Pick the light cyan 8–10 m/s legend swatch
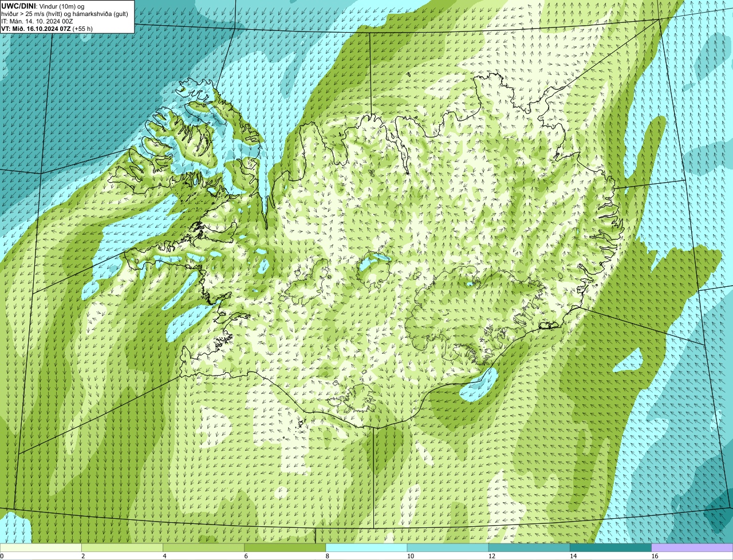 [366, 548]
